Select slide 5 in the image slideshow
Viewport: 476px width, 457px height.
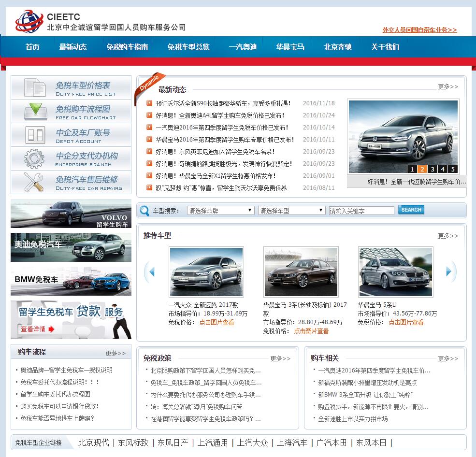point(453,169)
